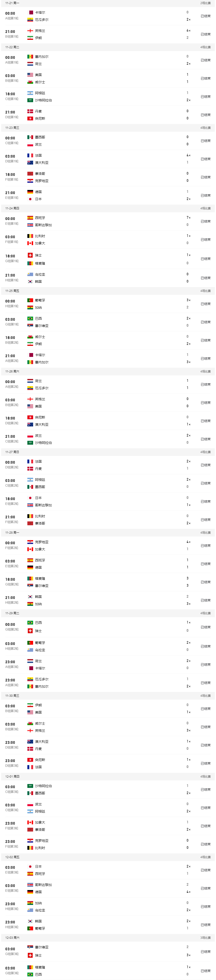Screen dimensions: 216x980
Task: Click the Japan flag icon
Action: tap(30, 199)
